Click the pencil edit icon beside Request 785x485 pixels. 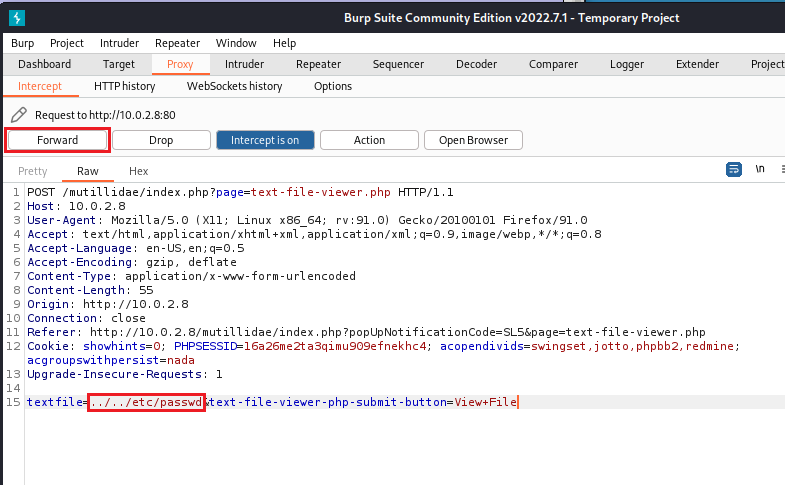(x=19, y=115)
